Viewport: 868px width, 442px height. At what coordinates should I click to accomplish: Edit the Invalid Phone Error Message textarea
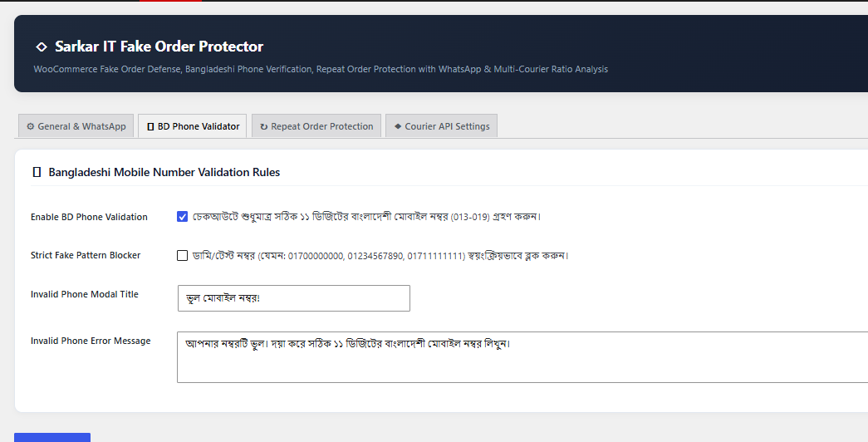coord(522,357)
